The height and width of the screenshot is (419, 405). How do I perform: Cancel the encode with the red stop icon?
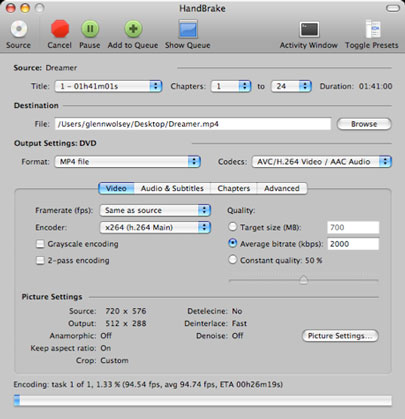[x=60, y=29]
